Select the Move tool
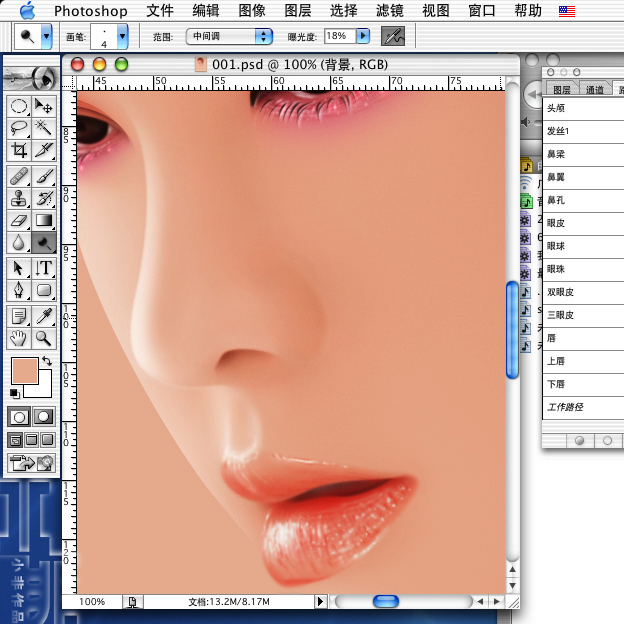Image resolution: width=624 pixels, height=624 pixels. [x=43, y=107]
